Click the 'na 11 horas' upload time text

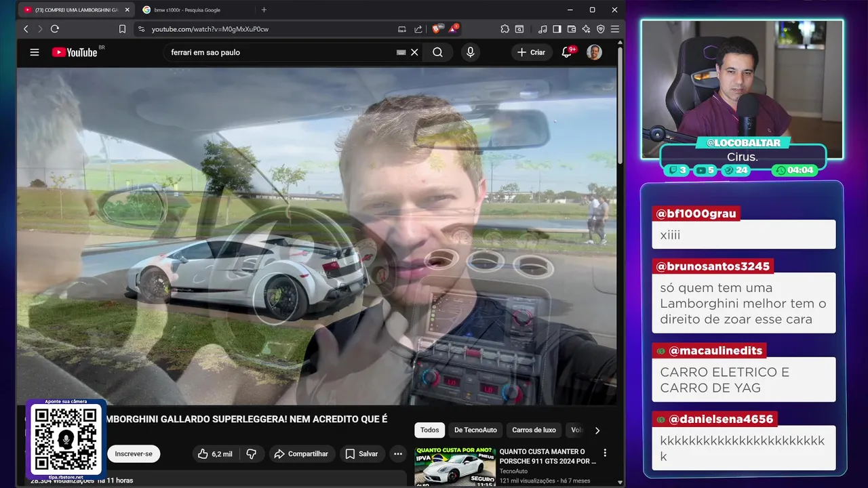[x=115, y=481]
